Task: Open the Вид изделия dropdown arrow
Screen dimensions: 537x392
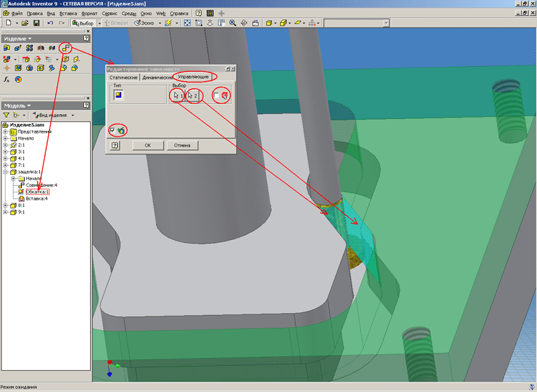Action: [72, 116]
